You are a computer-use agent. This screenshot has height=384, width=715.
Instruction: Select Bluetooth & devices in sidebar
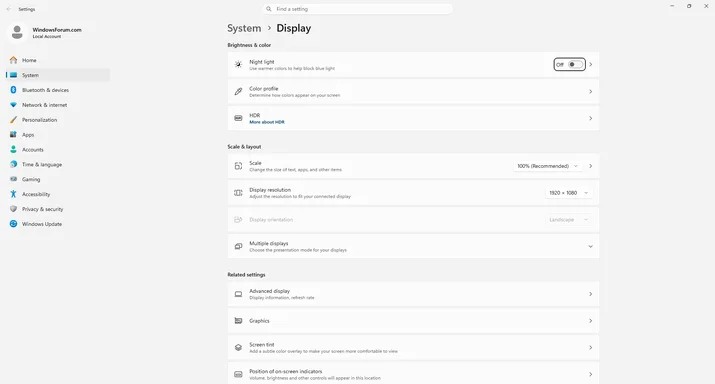coord(58,90)
